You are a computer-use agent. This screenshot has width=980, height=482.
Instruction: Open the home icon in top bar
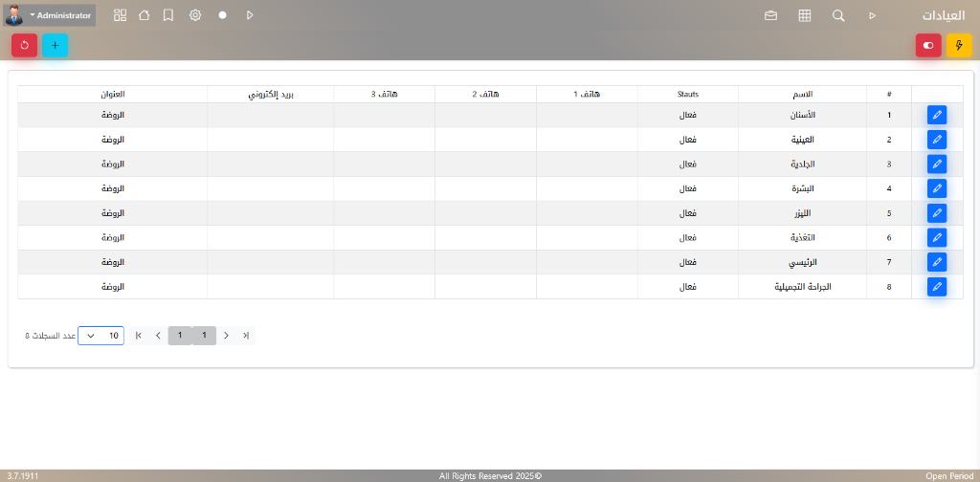click(145, 15)
